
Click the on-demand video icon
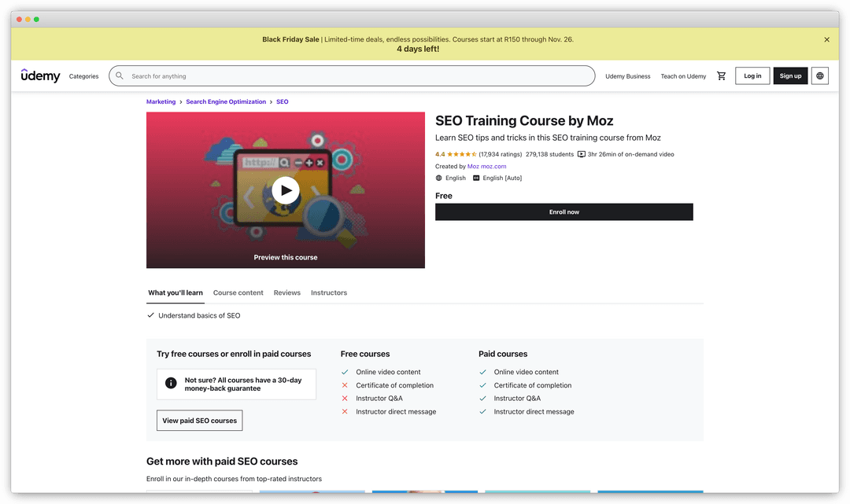tap(581, 154)
